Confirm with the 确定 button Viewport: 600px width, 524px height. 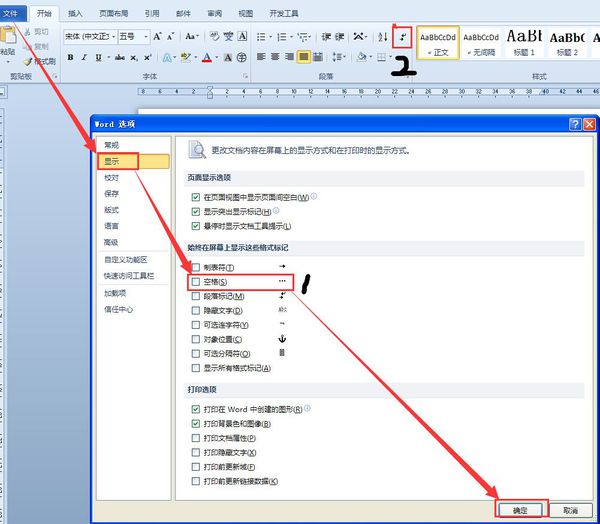coord(520,510)
